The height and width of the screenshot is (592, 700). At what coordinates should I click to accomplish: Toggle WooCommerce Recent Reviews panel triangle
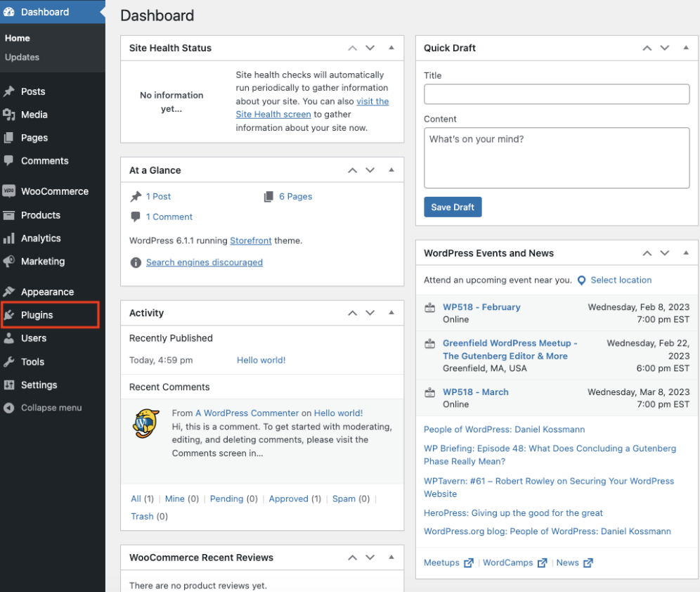tap(391, 557)
